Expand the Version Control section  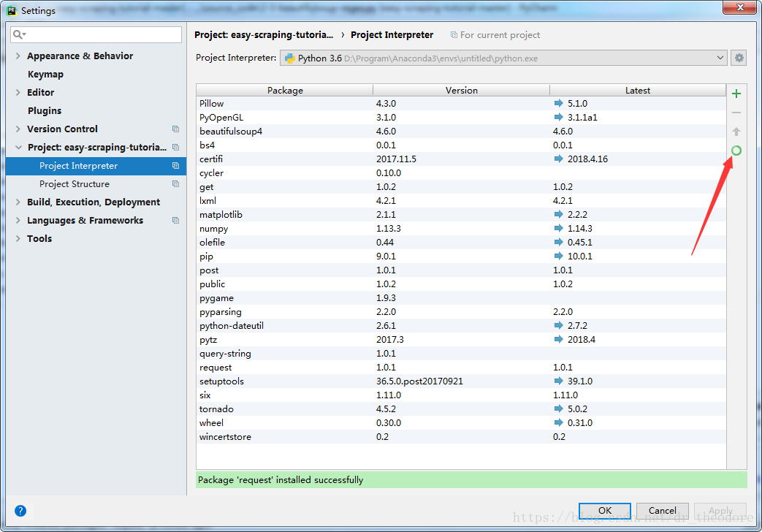click(x=18, y=129)
